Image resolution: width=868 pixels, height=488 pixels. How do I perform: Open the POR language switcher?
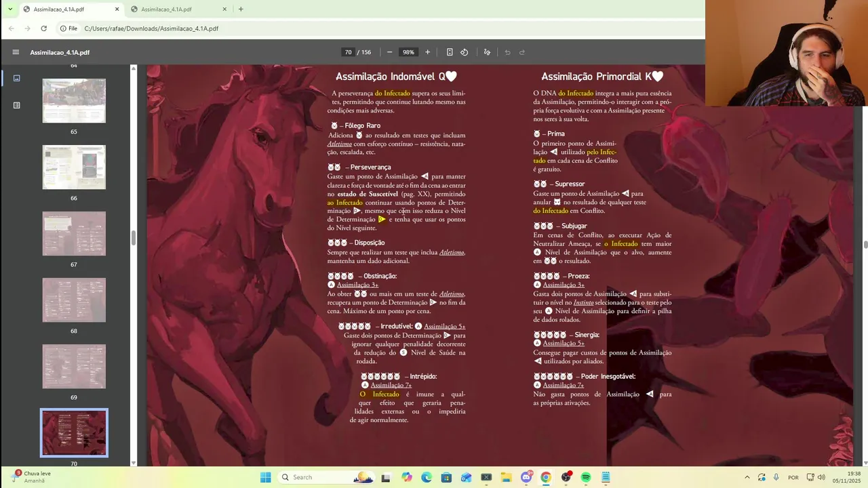[793, 477]
